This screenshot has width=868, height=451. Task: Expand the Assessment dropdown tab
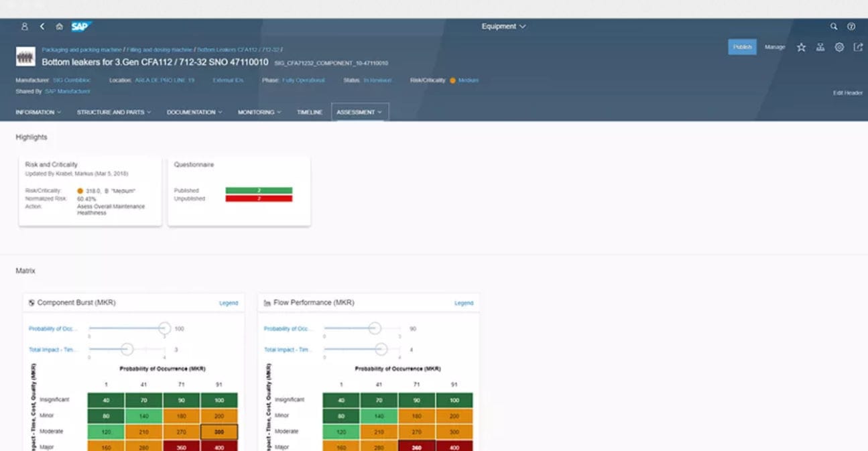(x=360, y=112)
